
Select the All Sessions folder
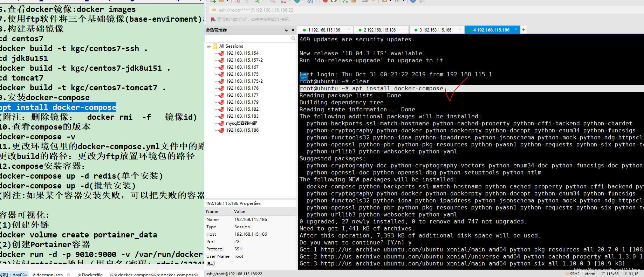pos(231,46)
